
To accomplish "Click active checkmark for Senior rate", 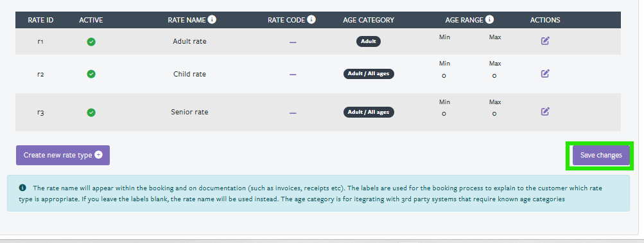I will [x=91, y=113].
